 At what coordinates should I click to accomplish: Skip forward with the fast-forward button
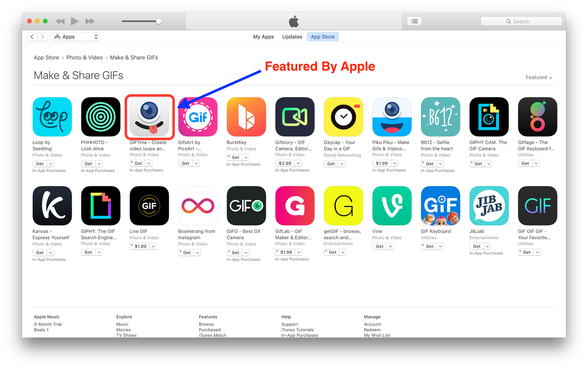pos(90,21)
